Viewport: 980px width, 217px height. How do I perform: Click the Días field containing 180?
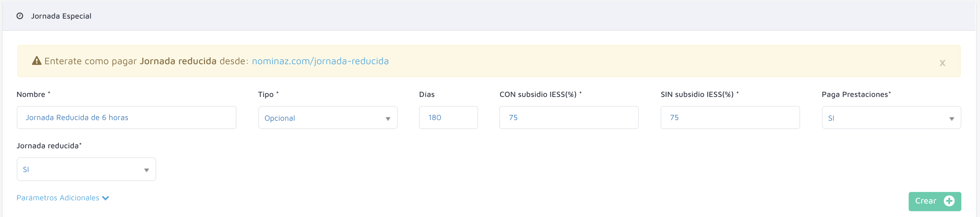[448, 117]
